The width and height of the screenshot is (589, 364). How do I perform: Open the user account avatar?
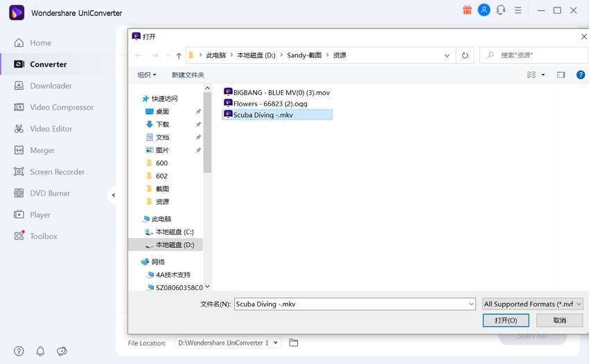point(484,10)
